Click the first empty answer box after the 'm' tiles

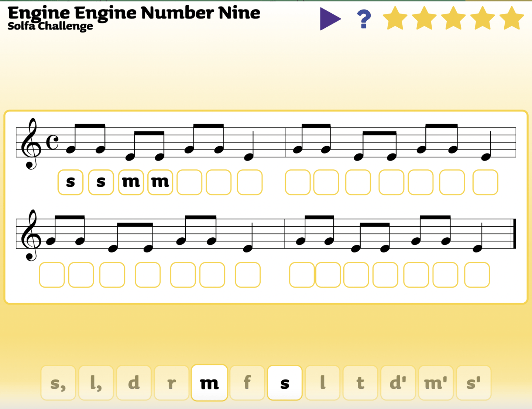coord(189,182)
